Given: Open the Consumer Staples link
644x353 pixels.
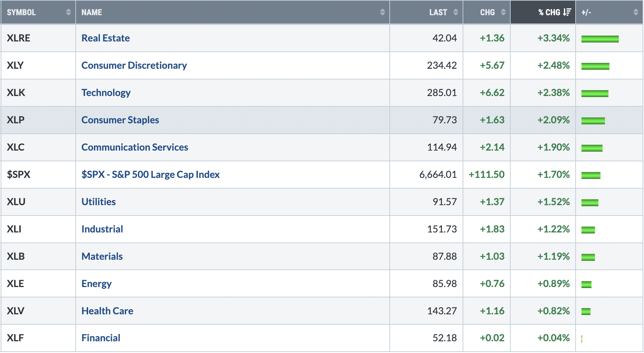Looking at the screenshot, I should click(x=120, y=120).
